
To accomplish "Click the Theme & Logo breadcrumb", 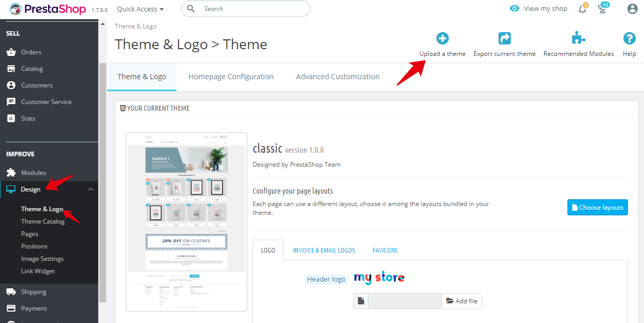I will [136, 26].
